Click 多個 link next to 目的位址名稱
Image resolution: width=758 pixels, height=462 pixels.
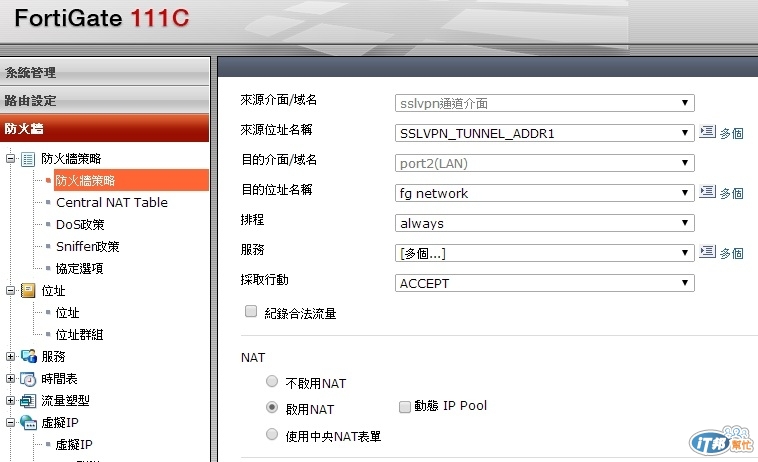(x=731, y=193)
